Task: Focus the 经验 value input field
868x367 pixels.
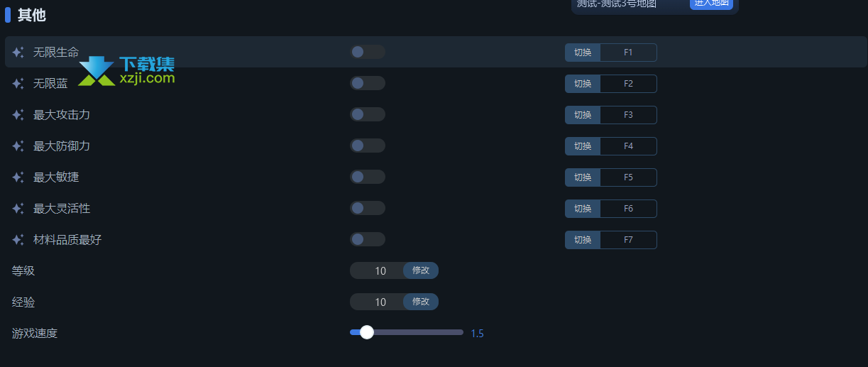Action: 380,302
